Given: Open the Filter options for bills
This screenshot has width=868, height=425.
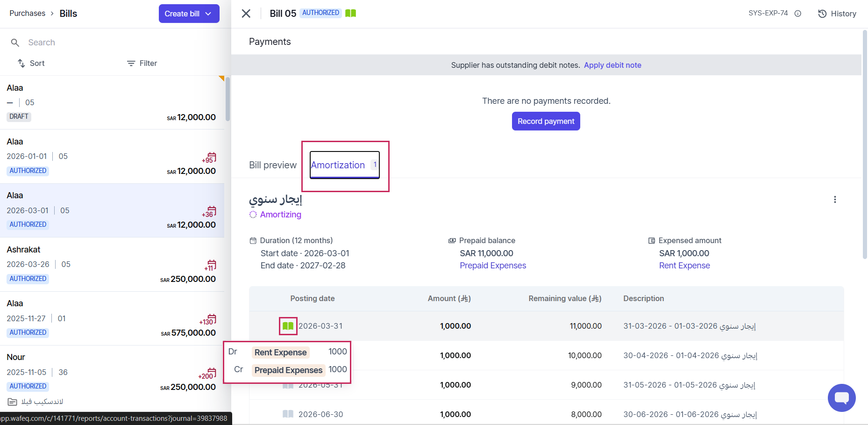Looking at the screenshot, I should point(142,63).
